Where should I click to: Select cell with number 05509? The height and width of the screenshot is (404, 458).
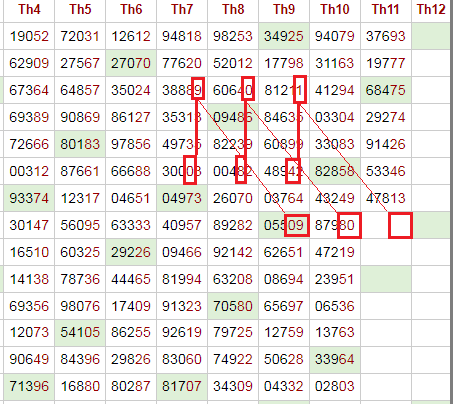284,225
